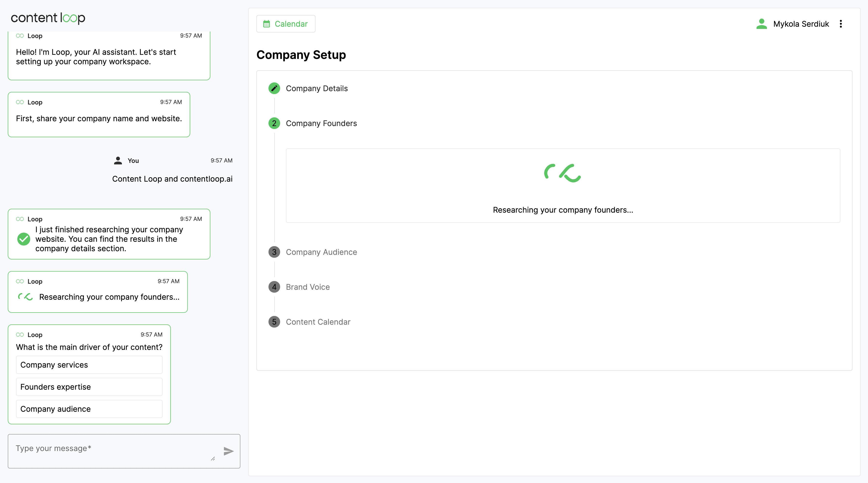Open the Brand Voice step label

pyautogui.click(x=308, y=287)
